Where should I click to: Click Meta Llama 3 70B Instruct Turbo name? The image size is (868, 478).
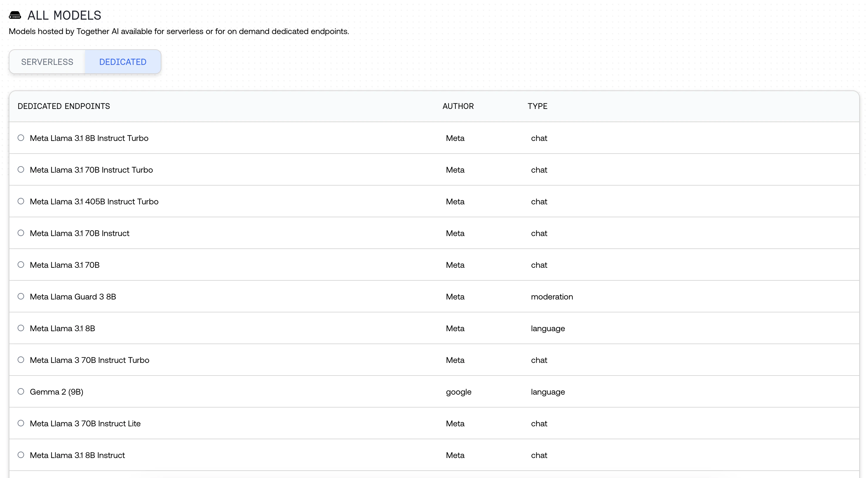(89, 360)
